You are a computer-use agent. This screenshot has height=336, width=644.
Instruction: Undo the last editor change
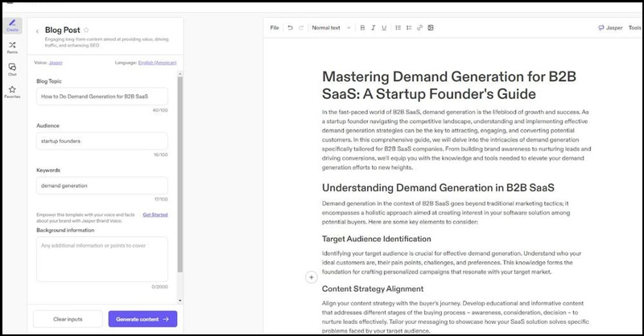click(x=291, y=28)
